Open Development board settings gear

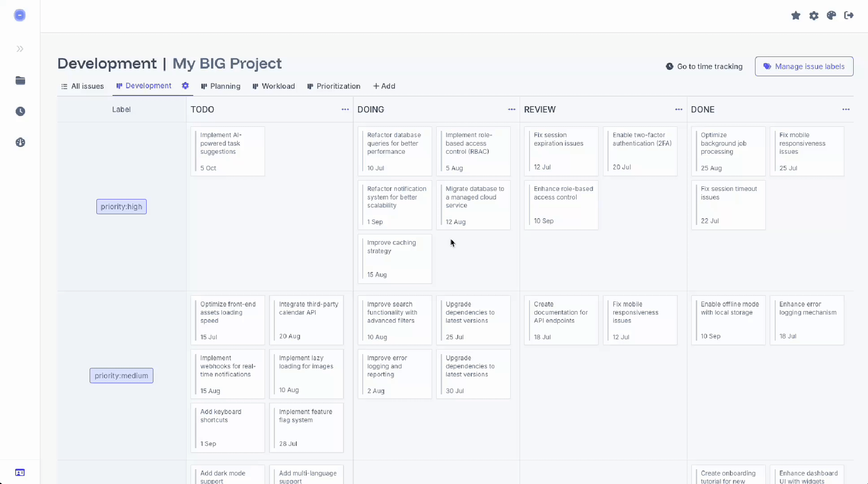coord(185,86)
